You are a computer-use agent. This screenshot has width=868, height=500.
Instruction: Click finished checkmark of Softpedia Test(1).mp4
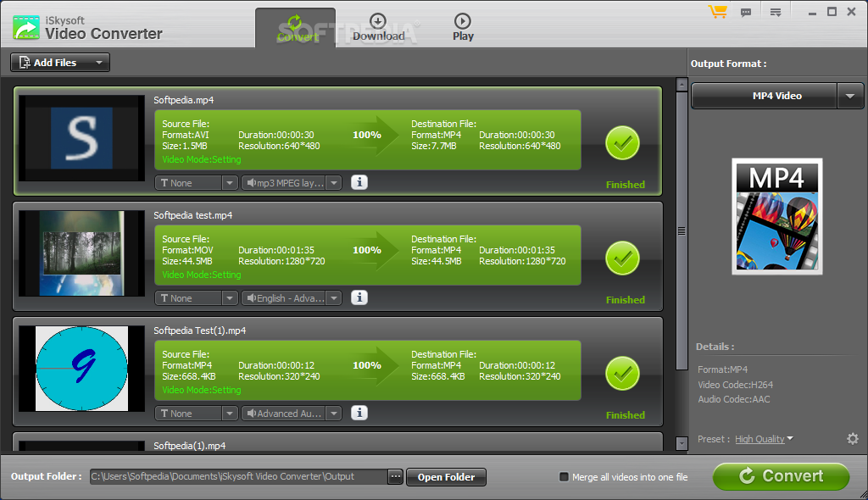tap(622, 373)
